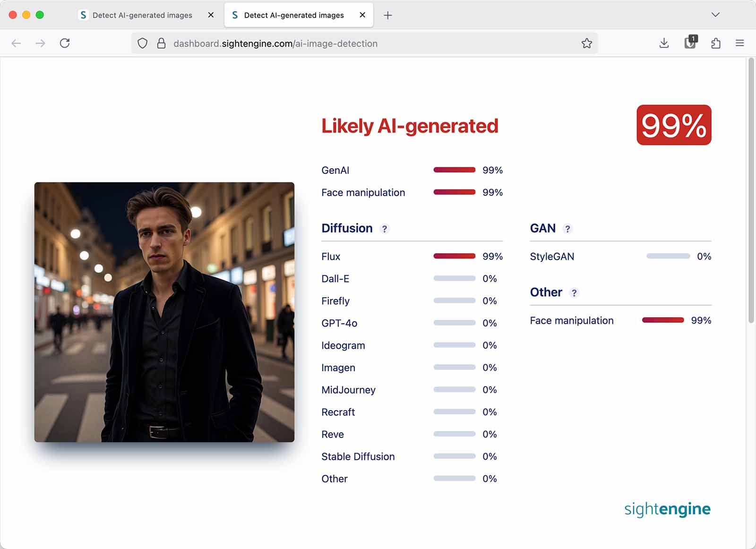Select the Reve label
This screenshot has height=549, width=756.
click(x=333, y=434)
